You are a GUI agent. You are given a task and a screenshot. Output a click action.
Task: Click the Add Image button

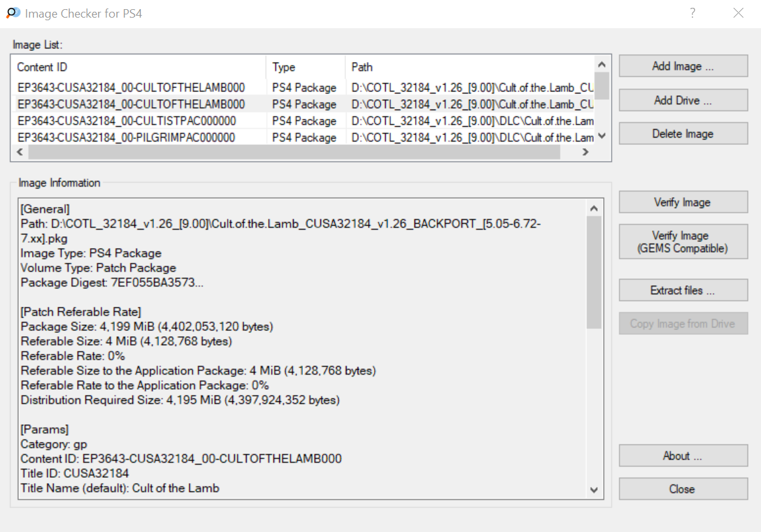683,67
